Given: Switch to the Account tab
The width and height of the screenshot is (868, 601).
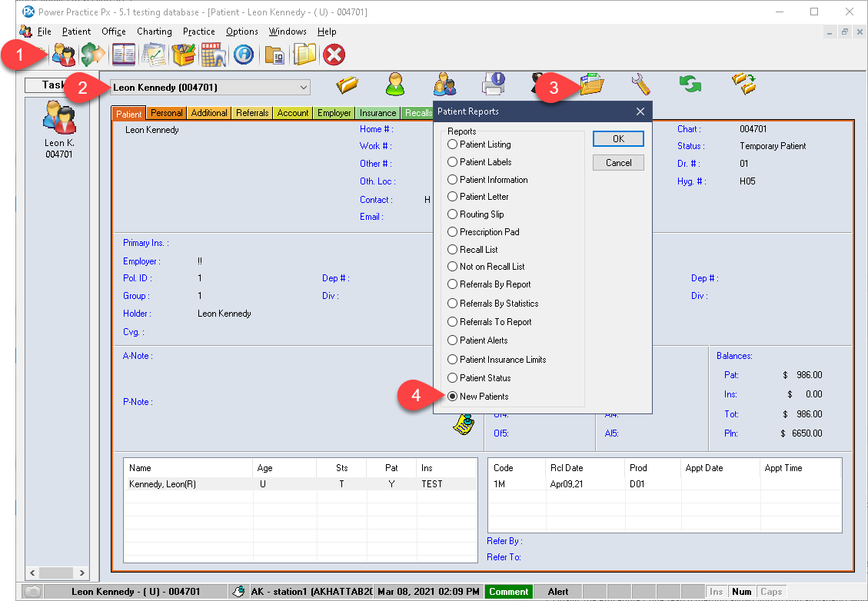Looking at the screenshot, I should pos(293,113).
